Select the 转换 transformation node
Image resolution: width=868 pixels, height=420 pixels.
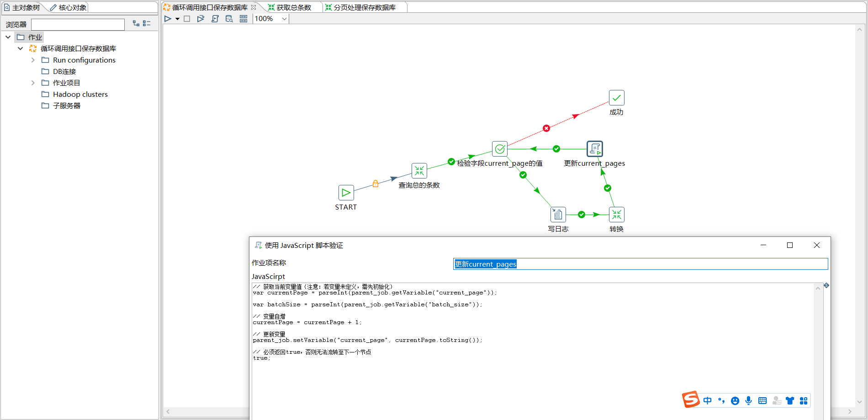coord(616,215)
